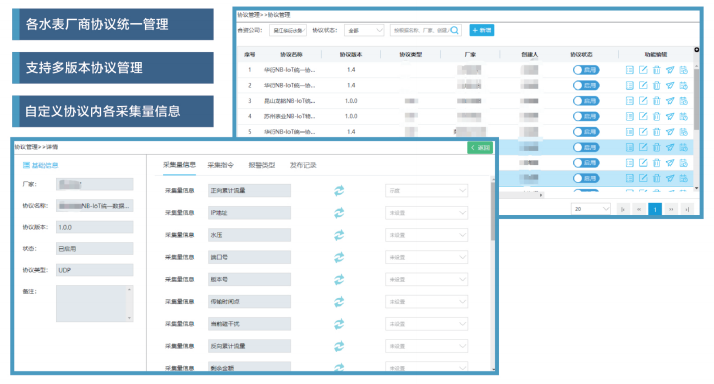
Task: Click the 基础信息 panel header icon
Action: coord(26,165)
